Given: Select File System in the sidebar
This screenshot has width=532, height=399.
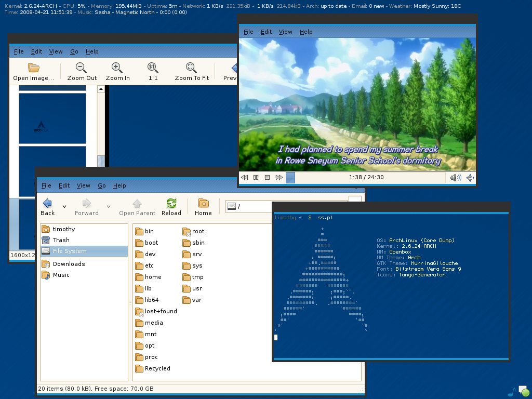Looking at the screenshot, I should click(x=84, y=251).
